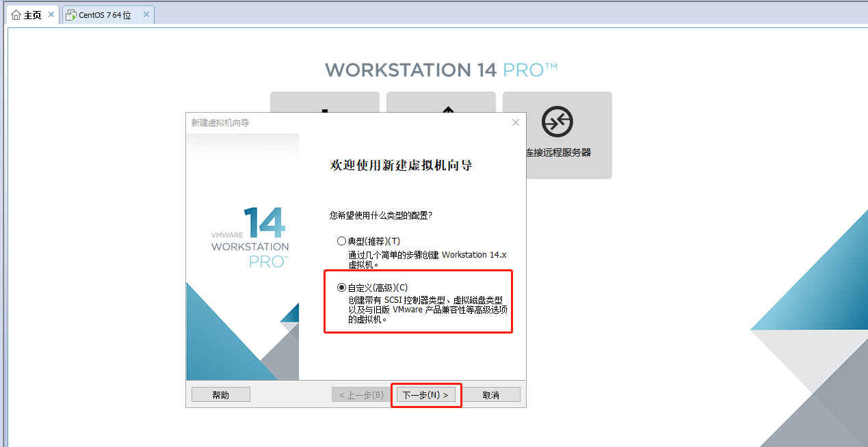Select the 典型(推荐) radio option
868x447 pixels.
[341, 241]
